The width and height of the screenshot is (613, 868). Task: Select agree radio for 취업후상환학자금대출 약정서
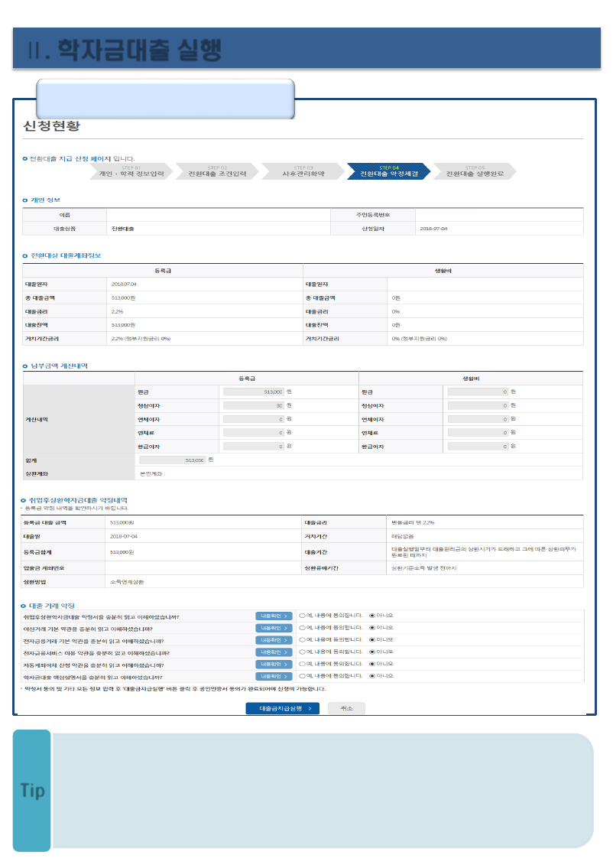pos(303,615)
